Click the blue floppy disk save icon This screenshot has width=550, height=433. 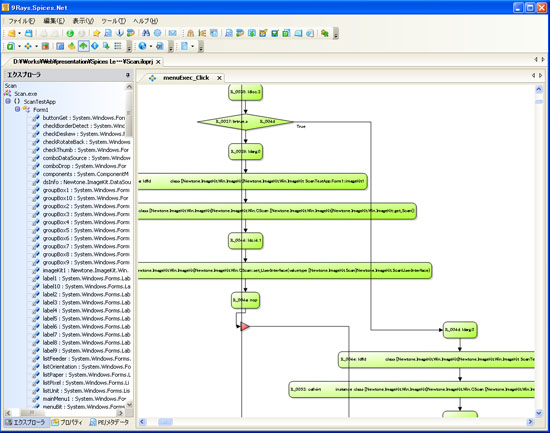29,33
